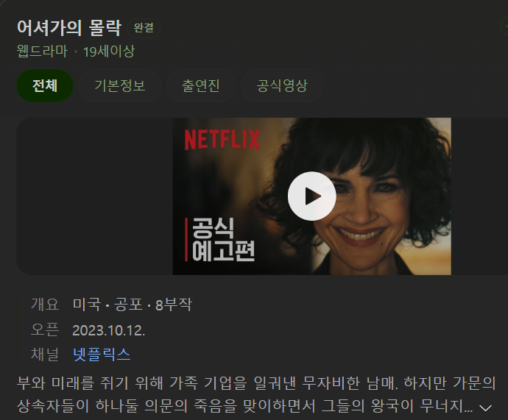Click the 8부작 episode count

click(174, 305)
